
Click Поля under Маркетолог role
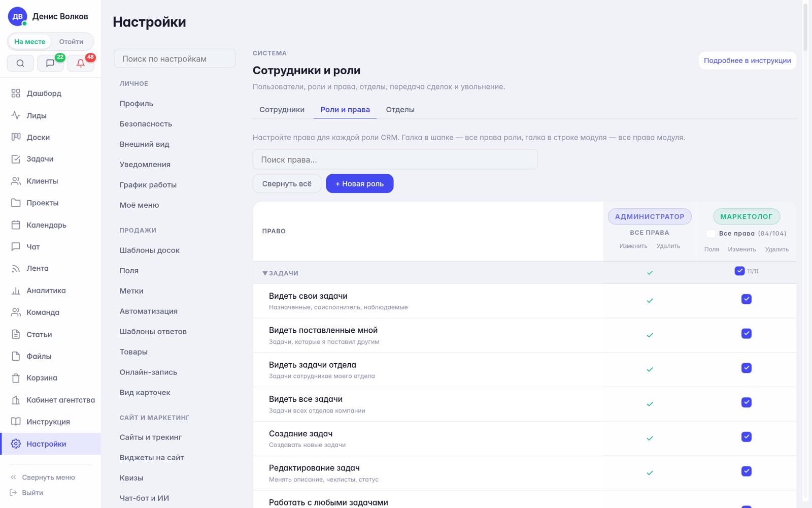click(712, 249)
